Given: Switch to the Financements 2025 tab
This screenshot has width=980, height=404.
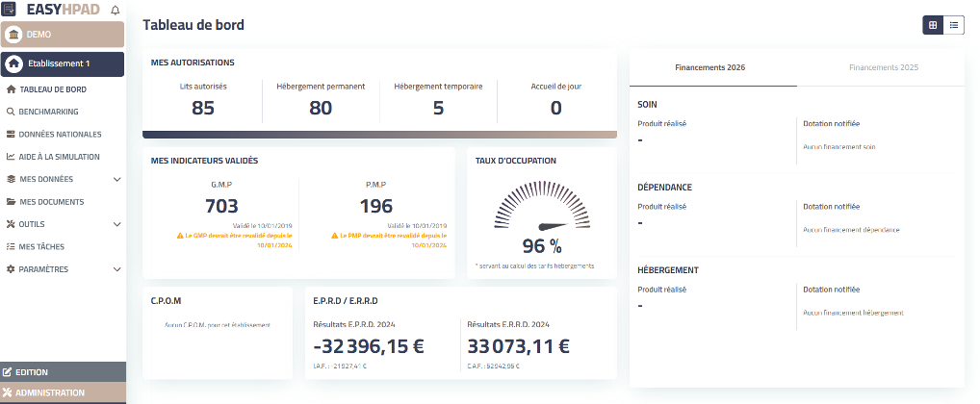Looking at the screenshot, I should point(883,68).
